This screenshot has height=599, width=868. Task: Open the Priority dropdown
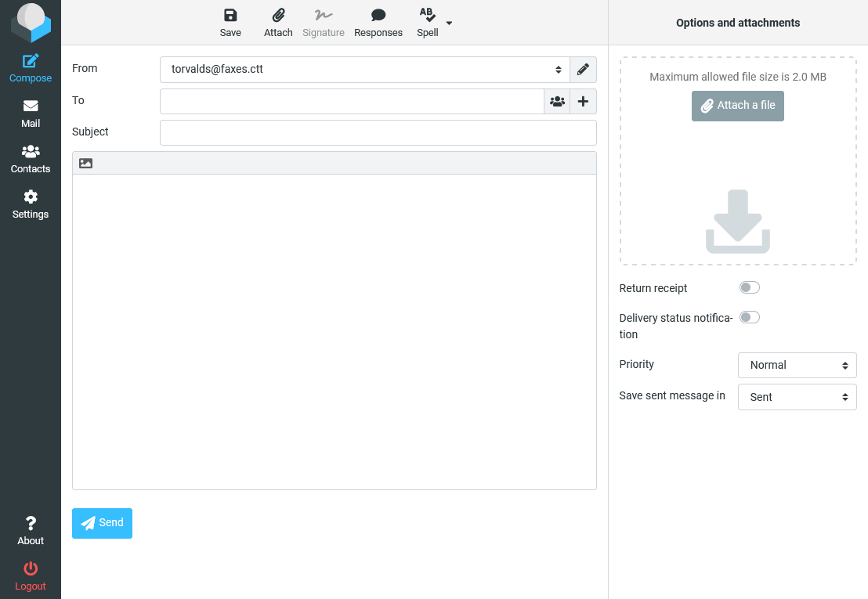coord(797,365)
